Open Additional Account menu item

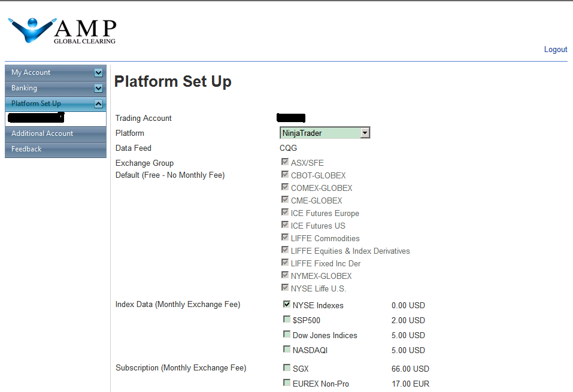[56, 133]
